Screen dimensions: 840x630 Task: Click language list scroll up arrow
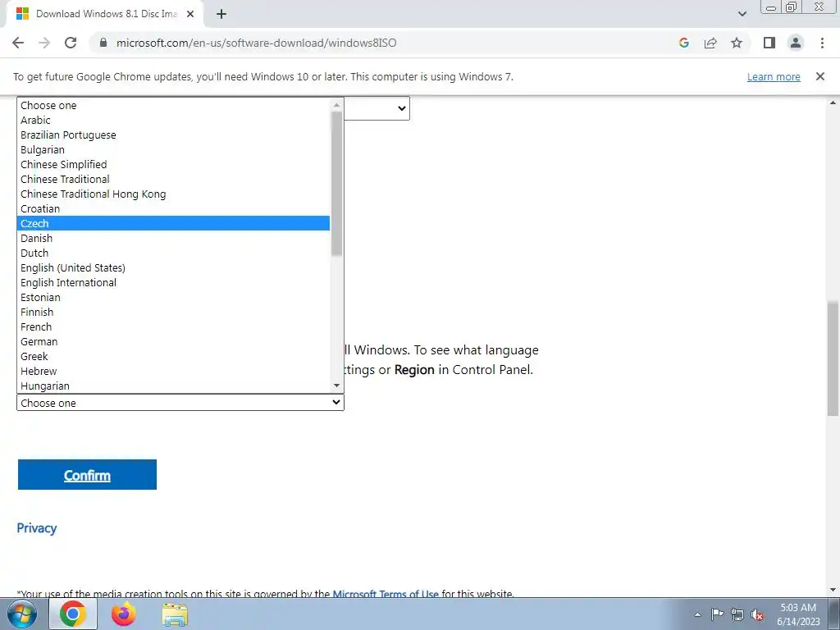pos(336,105)
